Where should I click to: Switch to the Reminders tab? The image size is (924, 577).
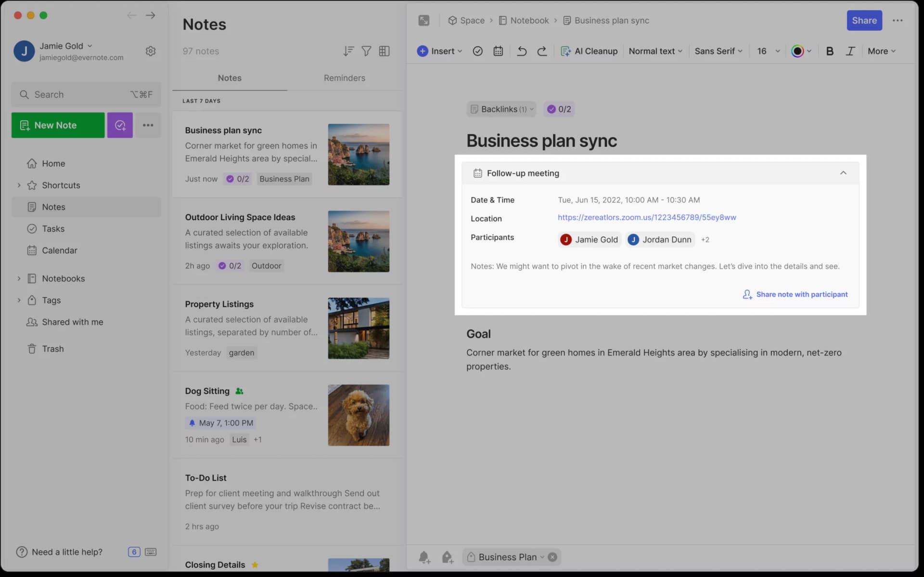pos(344,78)
